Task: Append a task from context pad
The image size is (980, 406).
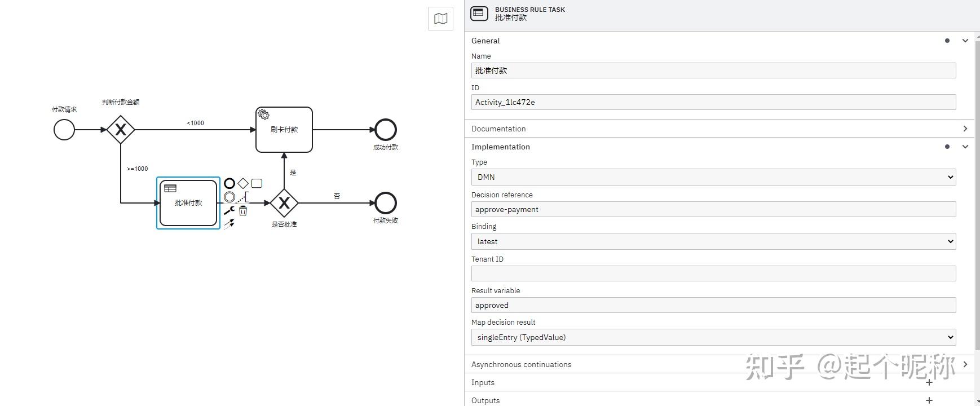Action: (x=257, y=183)
